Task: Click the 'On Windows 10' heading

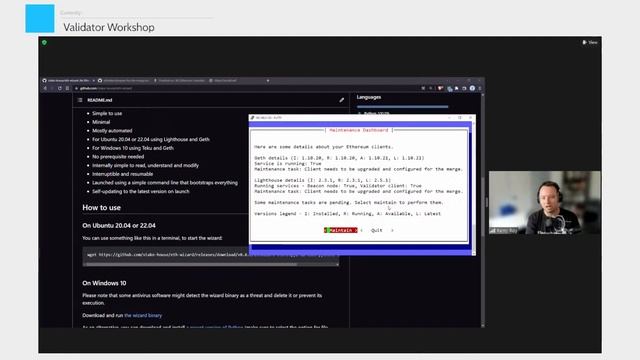Action: [x=104, y=283]
